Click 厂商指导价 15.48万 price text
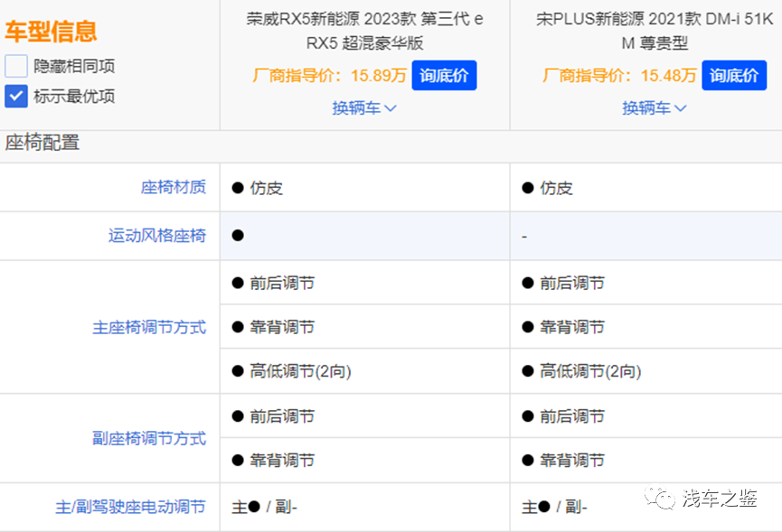The height and width of the screenshot is (532, 782). (619, 75)
